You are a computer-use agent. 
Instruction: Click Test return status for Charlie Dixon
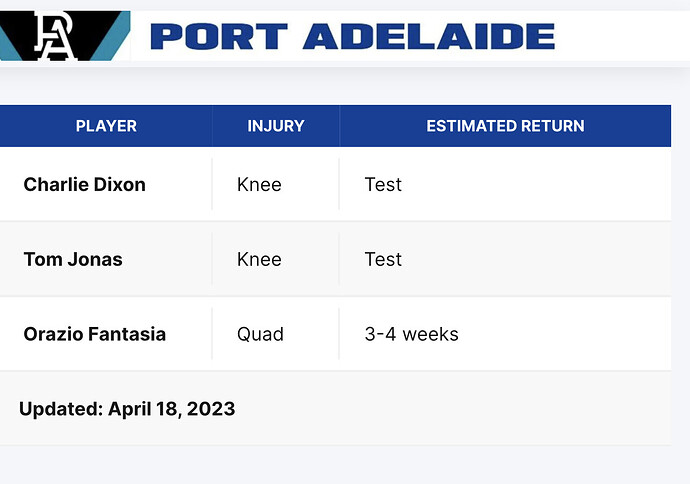tap(383, 184)
